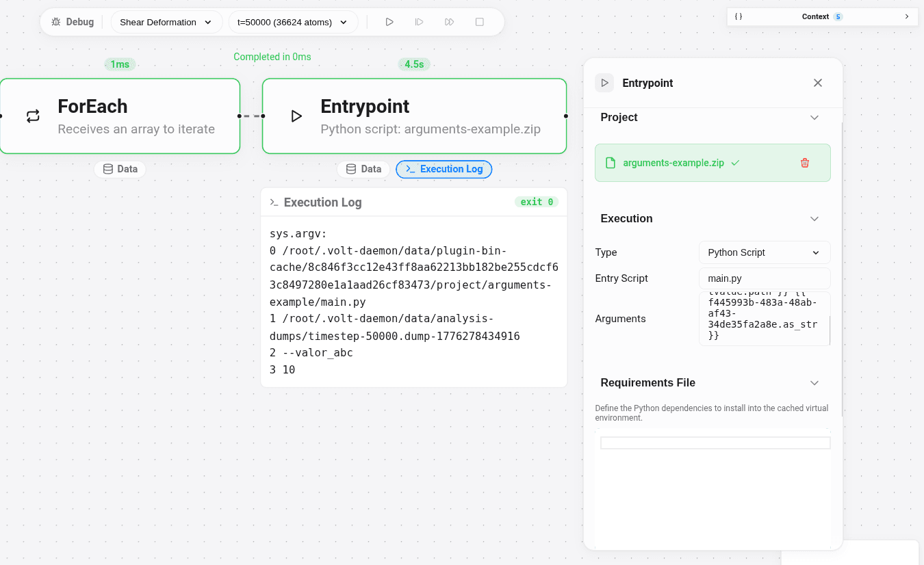Stop execution with the square icon
This screenshot has height=565, width=924.
tap(480, 22)
